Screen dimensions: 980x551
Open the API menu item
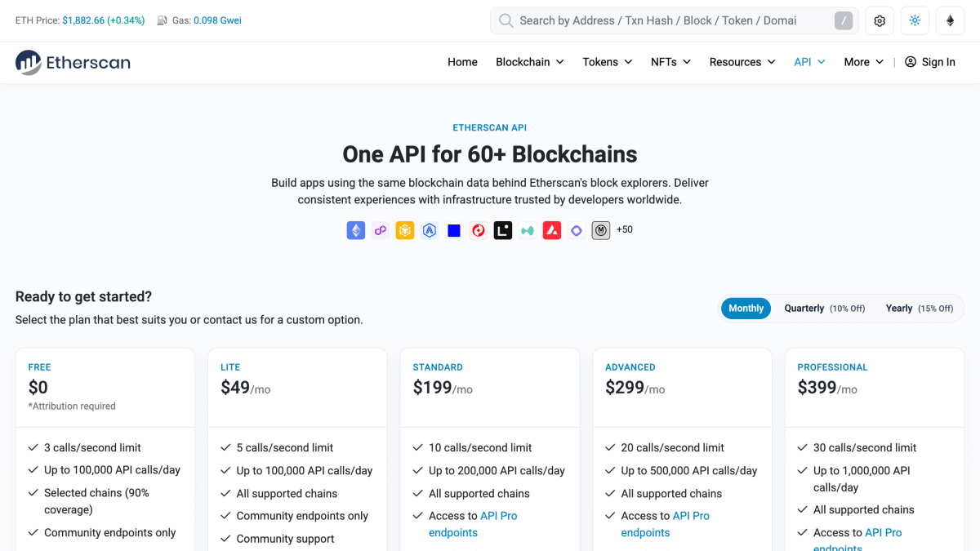pos(809,62)
